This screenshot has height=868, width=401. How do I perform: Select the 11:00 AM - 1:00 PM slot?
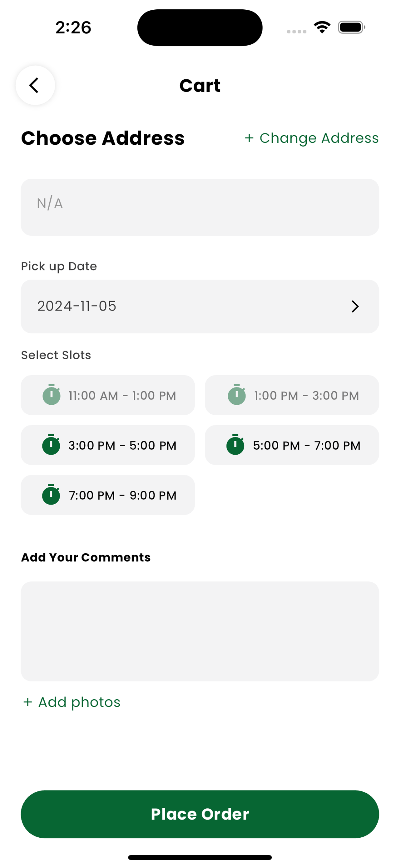108,395
